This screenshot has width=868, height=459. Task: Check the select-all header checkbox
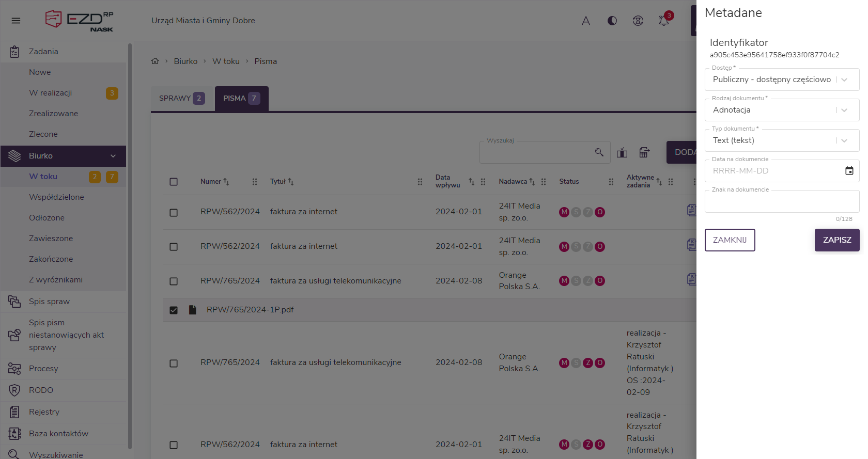(x=174, y=182)
